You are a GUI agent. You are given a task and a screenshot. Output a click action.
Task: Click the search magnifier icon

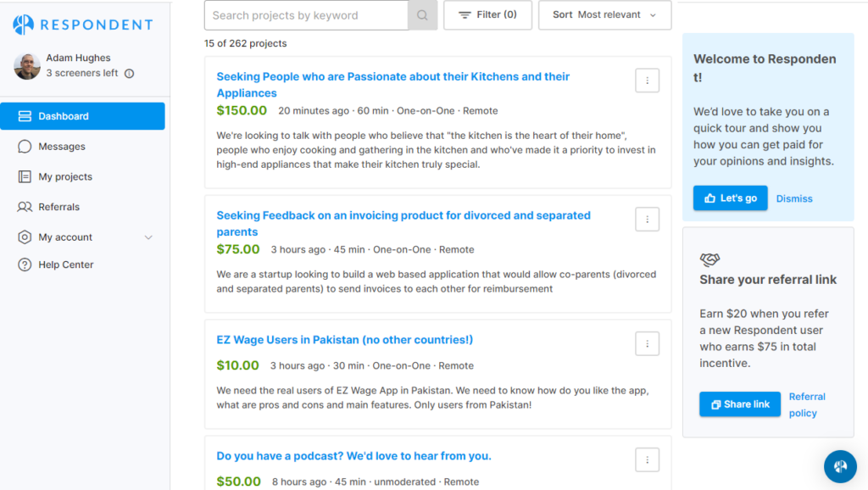(422, 15)
